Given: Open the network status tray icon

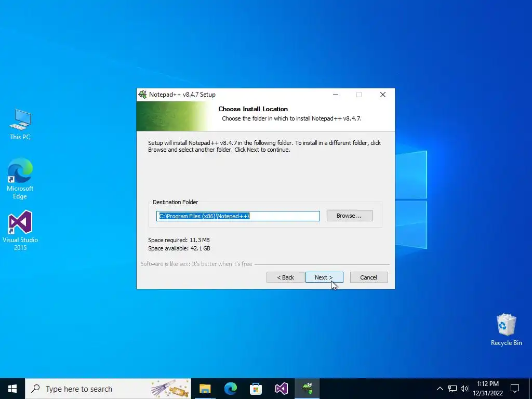Looking at the screenshot, I should (453, 389).
